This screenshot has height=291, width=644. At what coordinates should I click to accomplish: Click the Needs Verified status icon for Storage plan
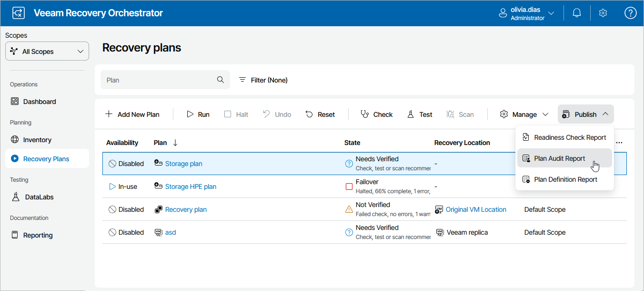tap(349, 164)
